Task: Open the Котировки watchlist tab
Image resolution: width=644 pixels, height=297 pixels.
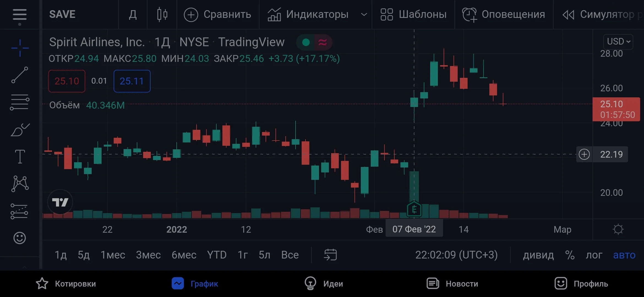Action: tap(66, 284)
